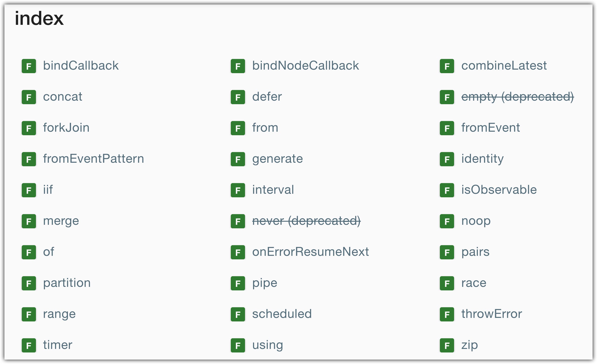Select the F icon beside forkJoin

29,128
